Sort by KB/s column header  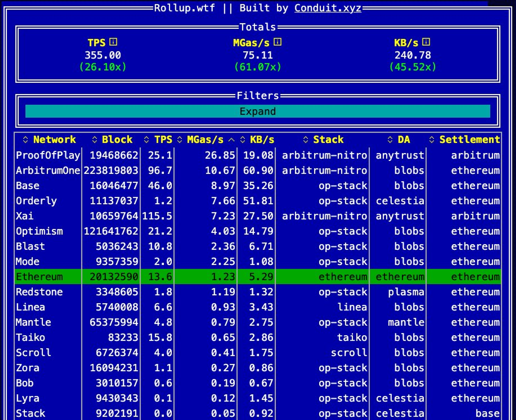[x=262, y=139]
